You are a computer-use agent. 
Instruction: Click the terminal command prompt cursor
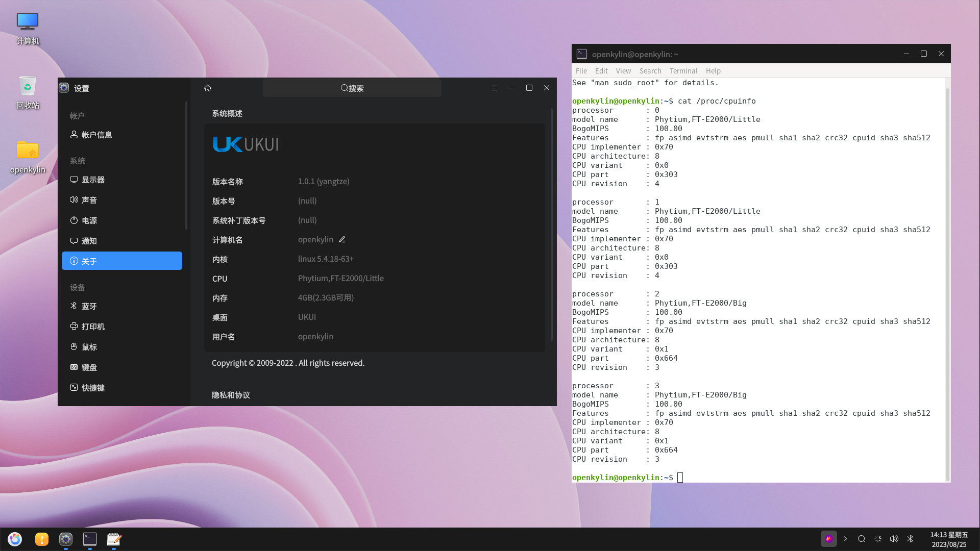point(680,478)
